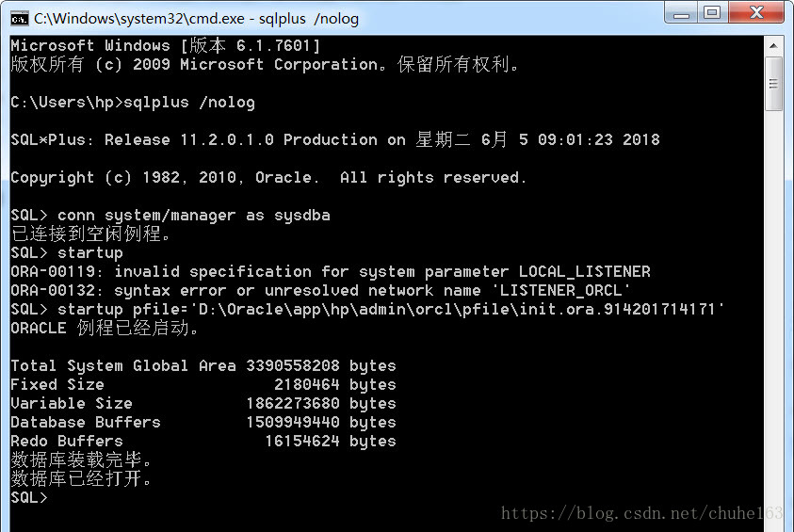
Task: Click the 'Fixed Size 2180464 bytes' row
Action: [203, 384]
